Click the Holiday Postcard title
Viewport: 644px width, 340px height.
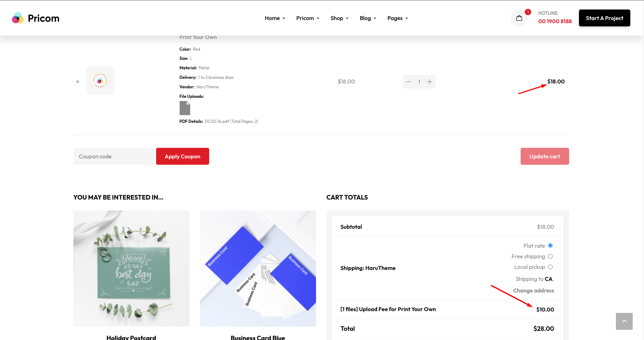coord(131,338)
